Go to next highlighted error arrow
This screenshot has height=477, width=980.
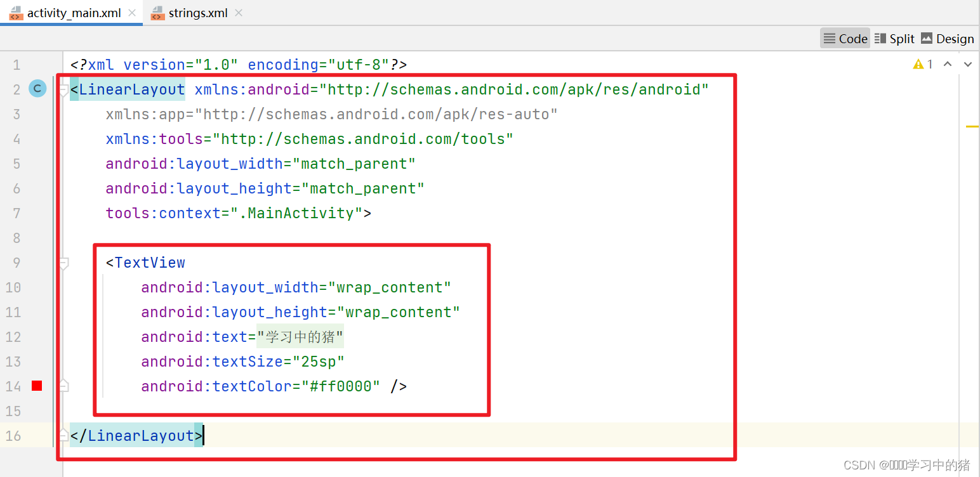[968, 64]
